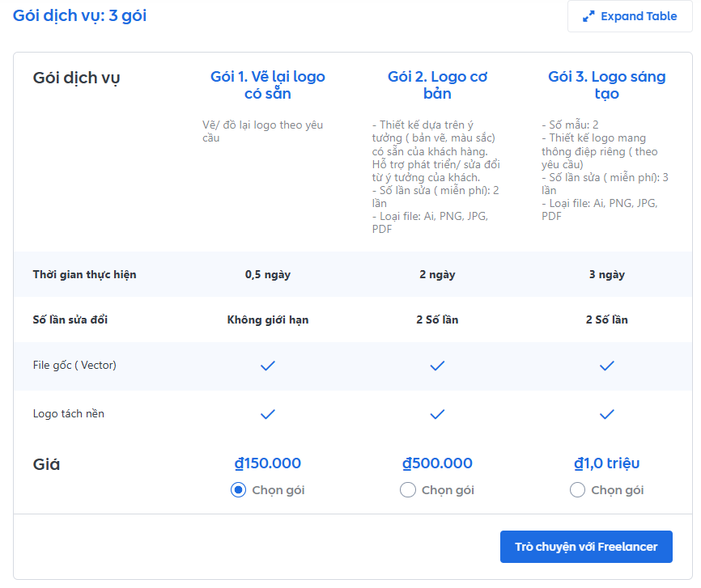The width and height of the screenshot is (701, 588).
Task: Click Logo tách nền checkmark under Gói 3
Action: [607, 414]
